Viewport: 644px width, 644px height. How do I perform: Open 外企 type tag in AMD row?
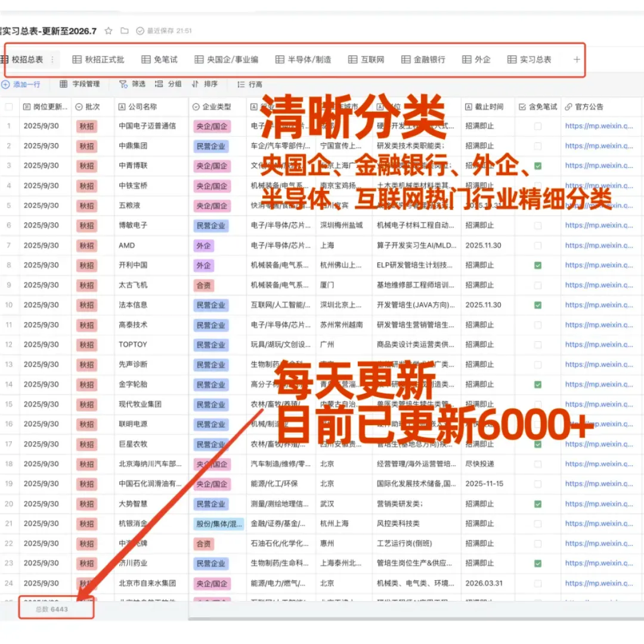(x=204, y=246)
